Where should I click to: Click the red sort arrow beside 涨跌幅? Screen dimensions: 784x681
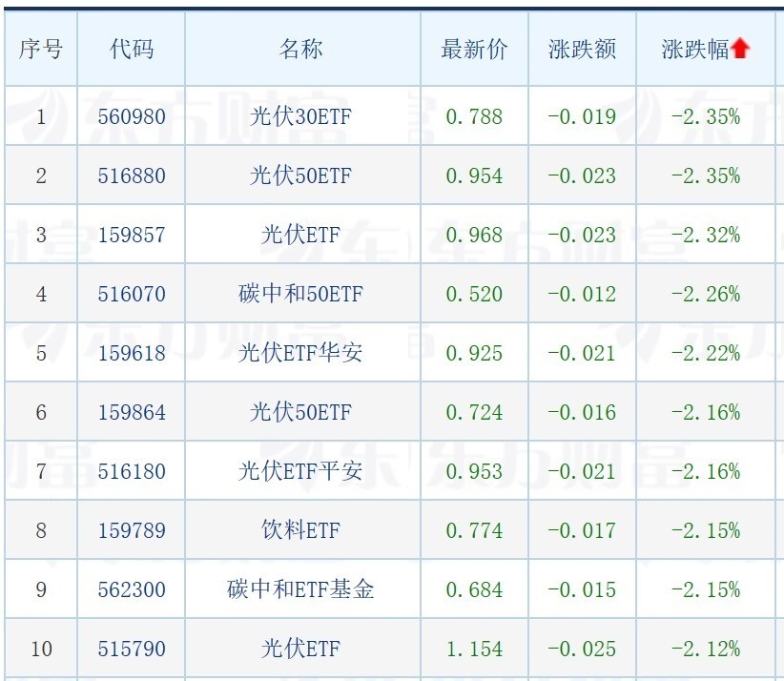[740, 49]
